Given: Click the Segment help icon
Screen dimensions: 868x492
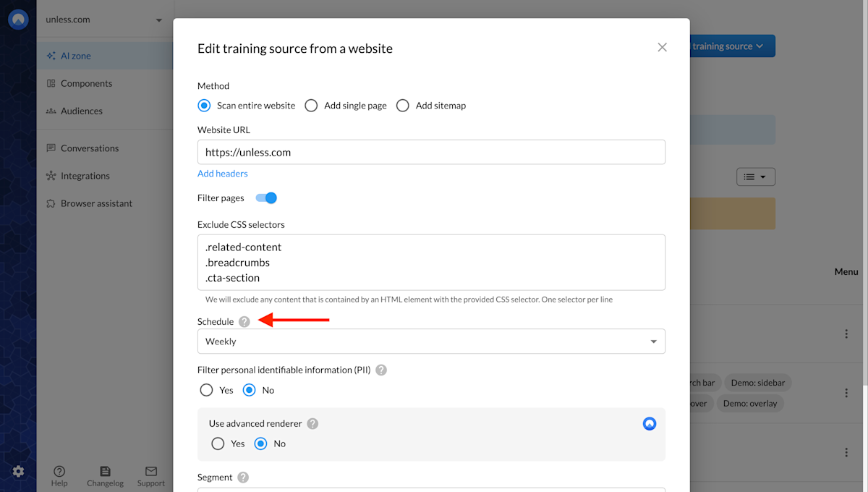Looking at the screenshot, I should [243, 477].
